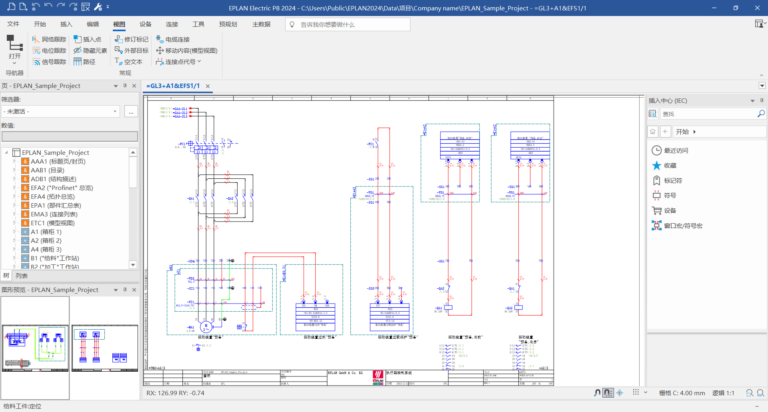The height and width of the screenshot is (412, 768).
Task: Click second thumbnail in graphical preview
Action: coord(105,348)
